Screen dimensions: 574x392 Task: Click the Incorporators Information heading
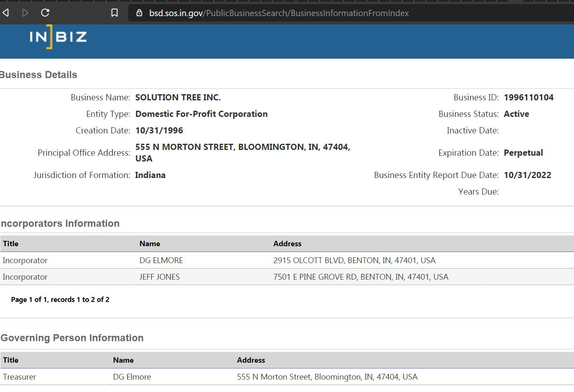point(60,223)
